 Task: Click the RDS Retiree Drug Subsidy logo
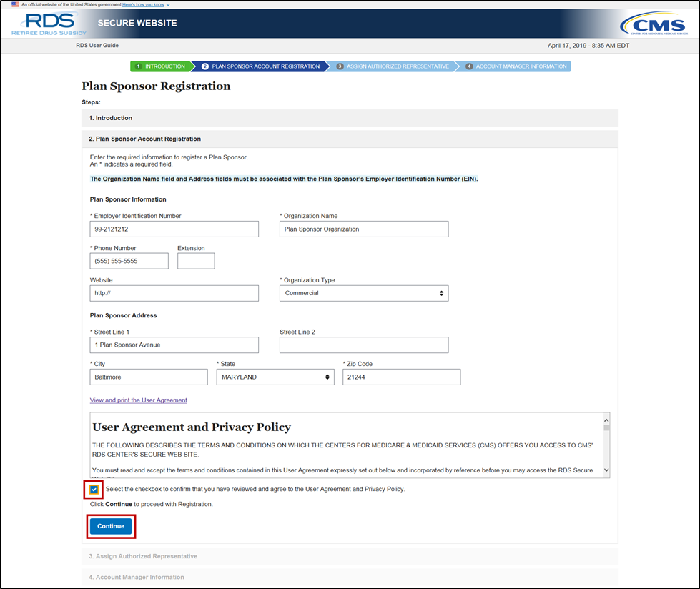(49, 24)
